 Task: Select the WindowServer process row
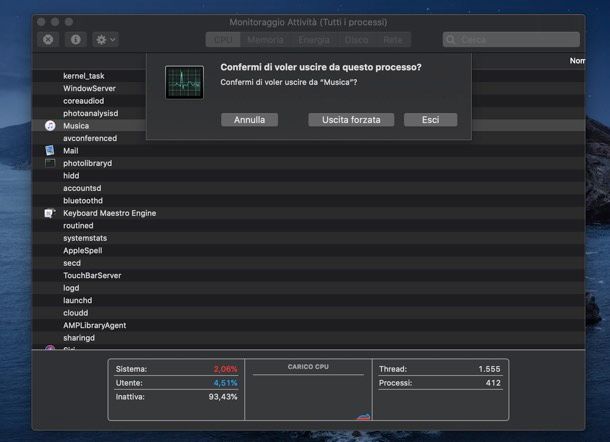[308, 88]
